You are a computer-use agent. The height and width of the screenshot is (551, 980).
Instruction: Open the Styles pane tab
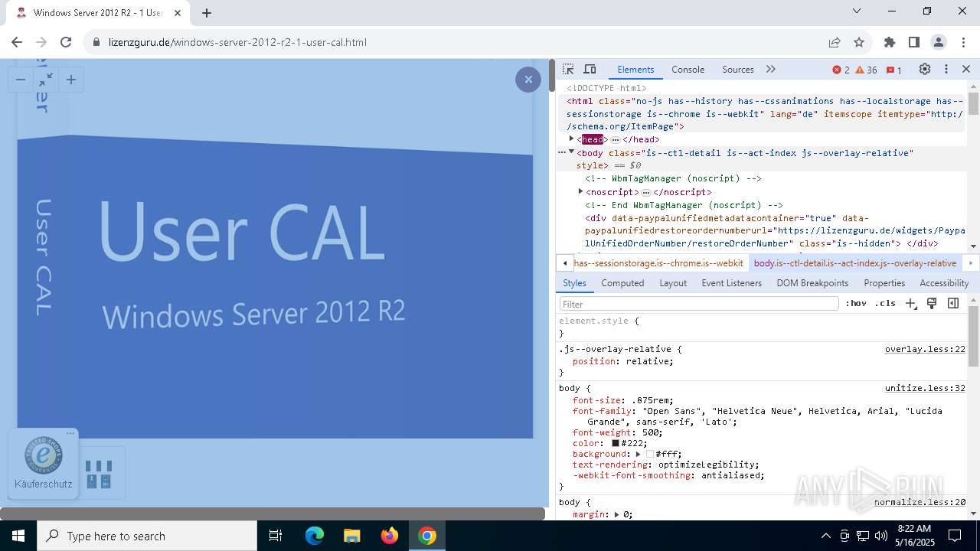(574, 282)
